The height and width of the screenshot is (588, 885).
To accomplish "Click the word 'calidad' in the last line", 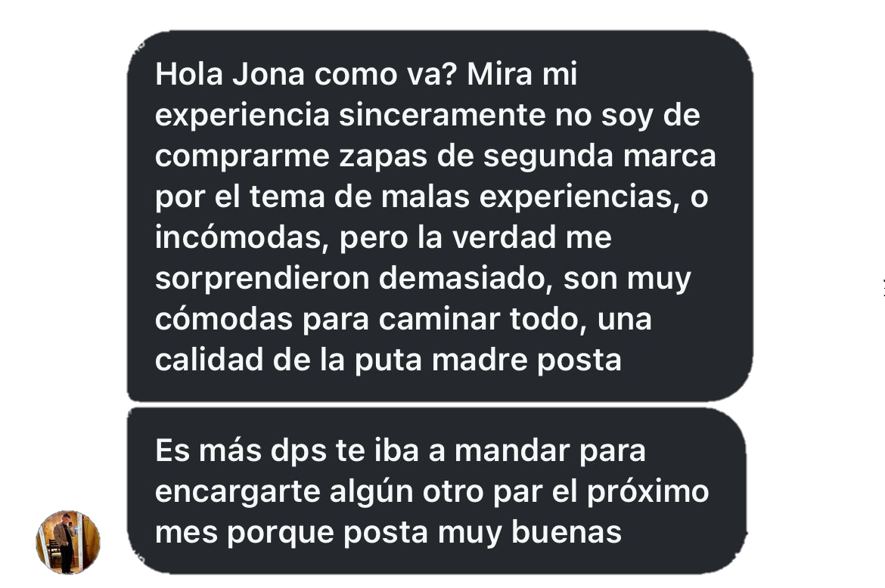I will [x=209, y=360].
